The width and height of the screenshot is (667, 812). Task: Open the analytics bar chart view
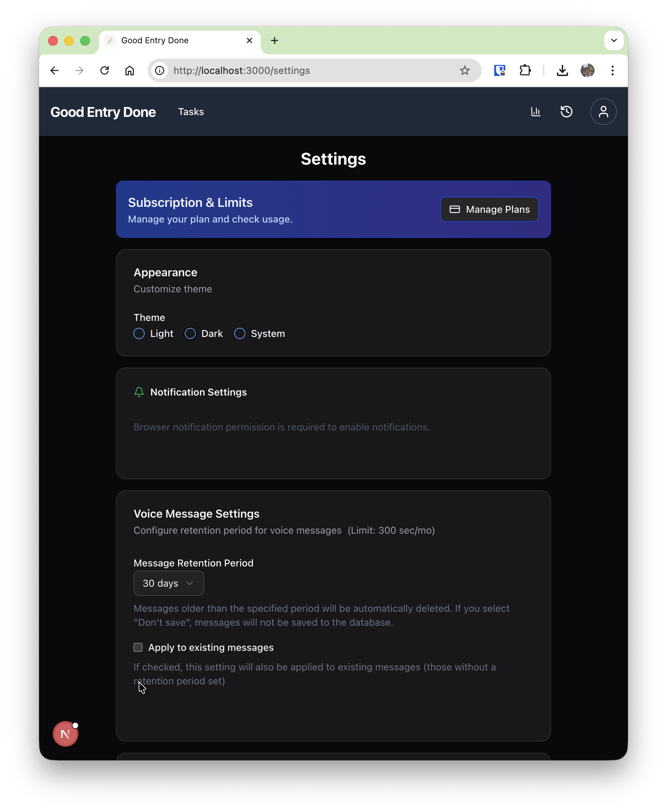tap(536, 112)
